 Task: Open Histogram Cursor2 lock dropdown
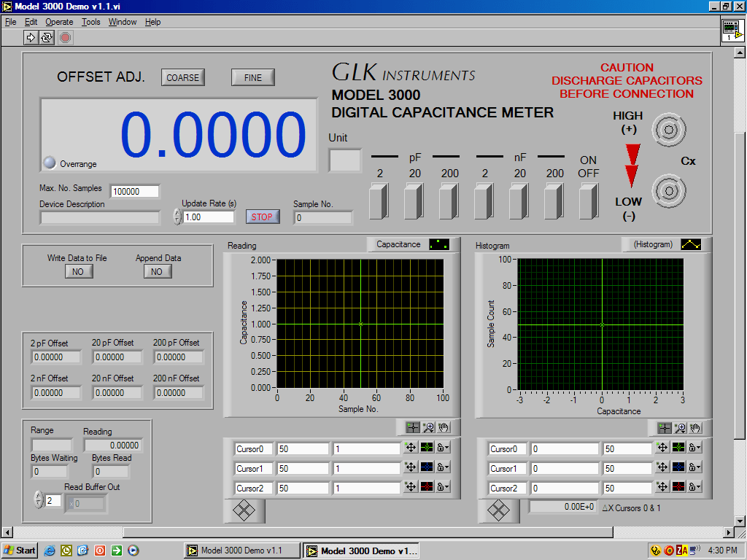click(x=694, y=486)
